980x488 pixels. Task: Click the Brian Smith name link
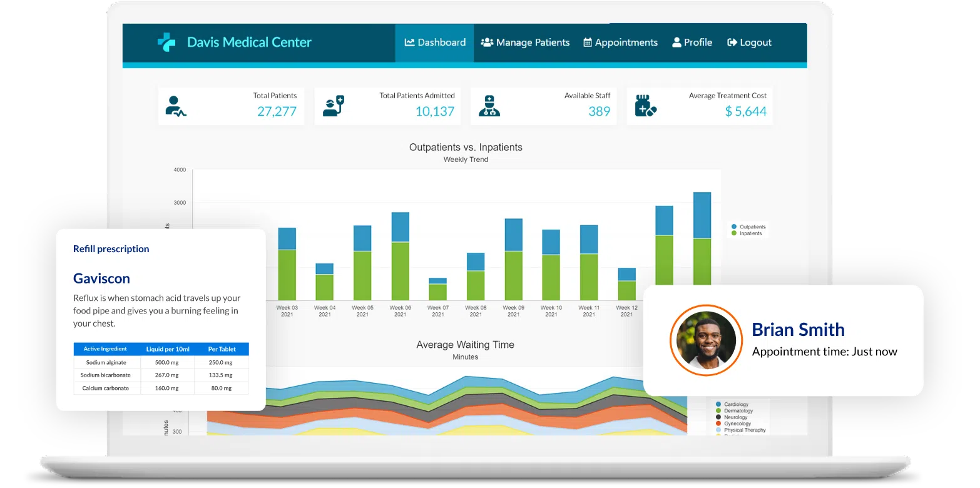798,330
